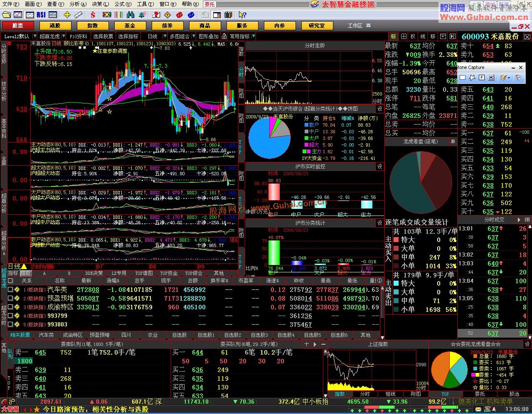Click the 标 button in quote header
The height and width of the screenshot is (414, 532).
tap(393, 37)
